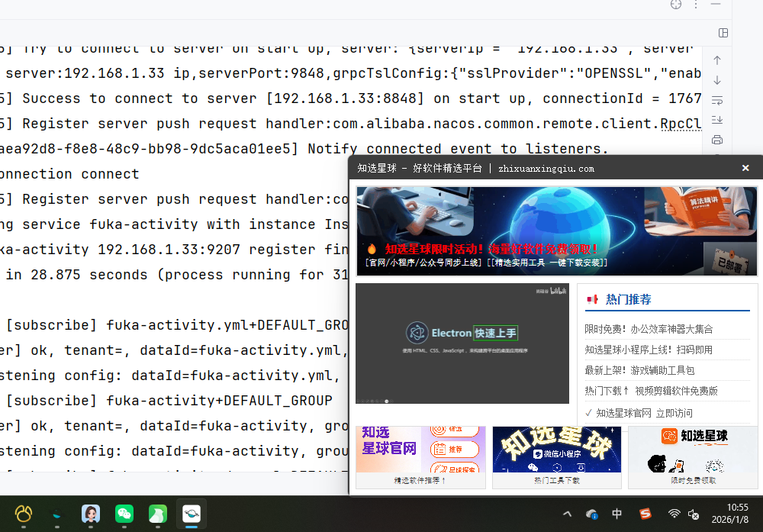Click the printer icon in the console toolbar
763x532 pixels.
click(717, 140)
